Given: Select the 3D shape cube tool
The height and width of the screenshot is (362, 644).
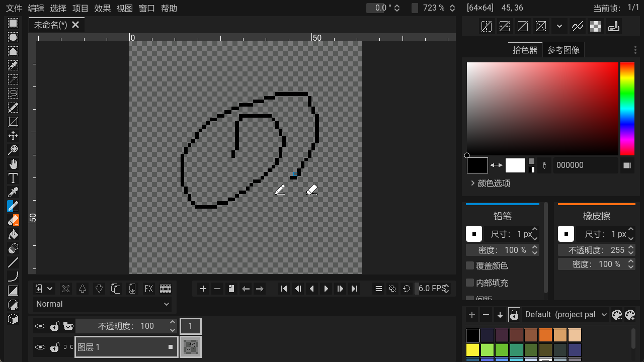Looking at the screenshot, I should (13, 319).
